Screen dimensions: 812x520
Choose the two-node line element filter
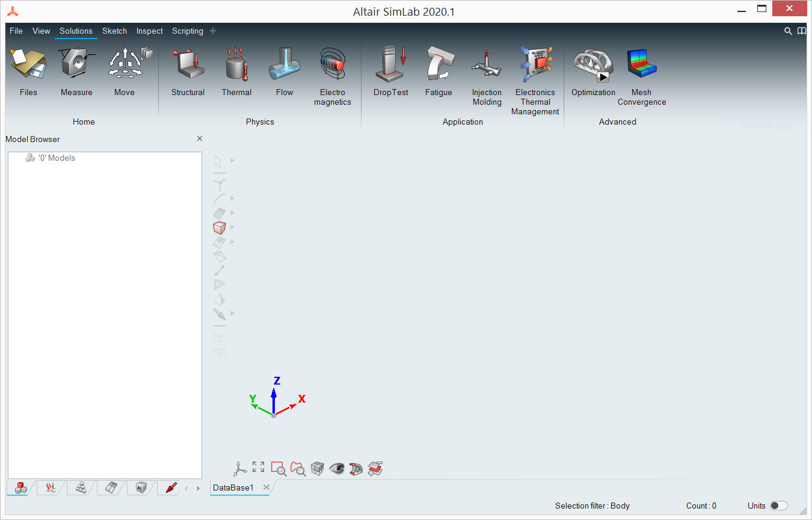point(220,271)
